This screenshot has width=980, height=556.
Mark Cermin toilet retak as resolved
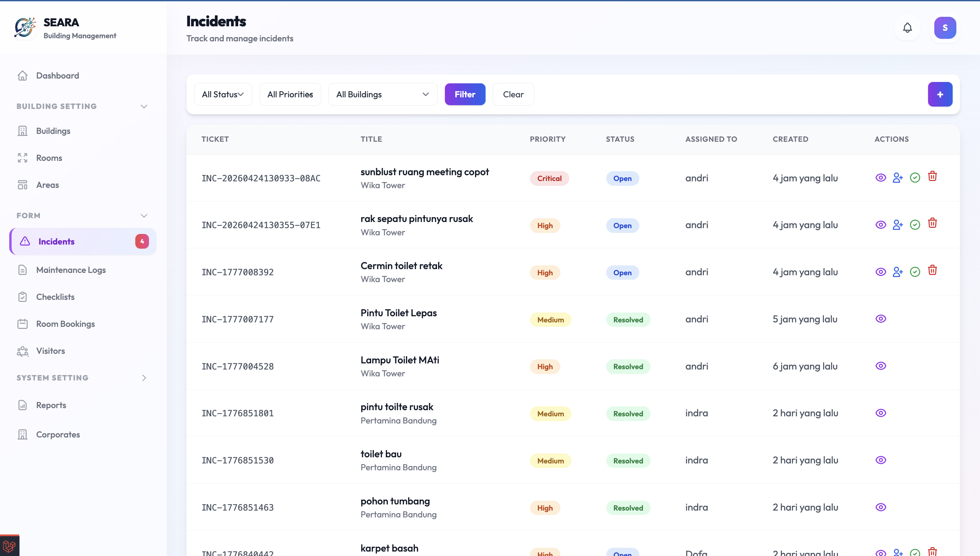[x=915, y=272]
